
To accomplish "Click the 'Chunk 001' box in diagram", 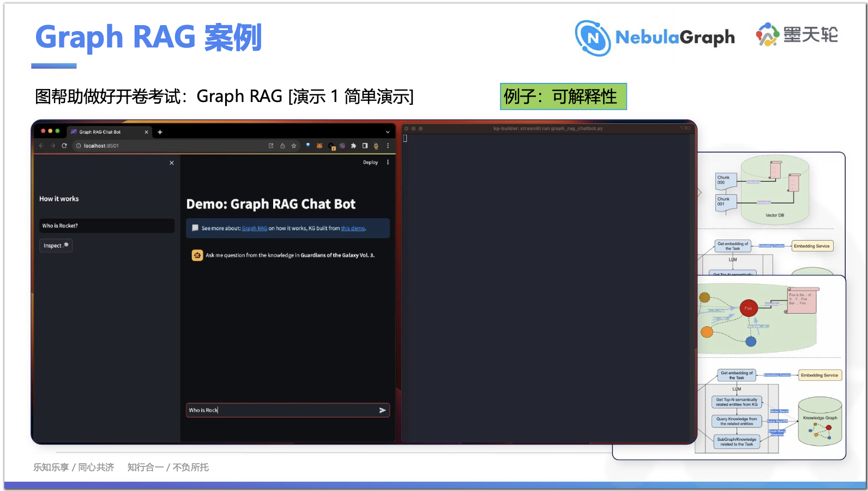I will pyautogui.click(x=726, y=202).
